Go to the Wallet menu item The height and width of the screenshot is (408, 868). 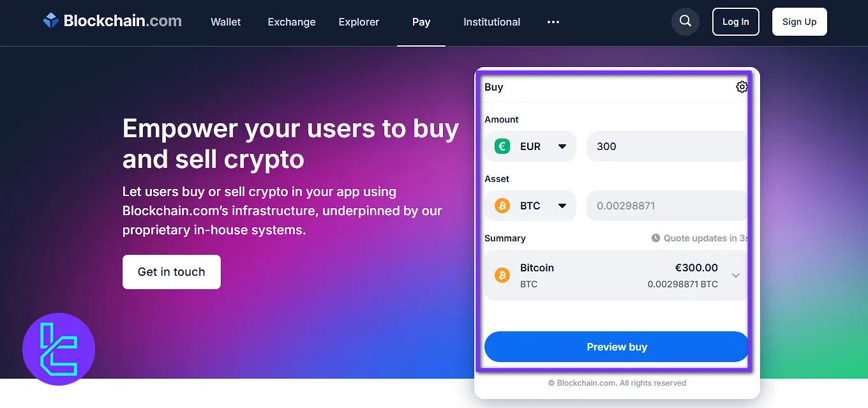pos(226,22)
